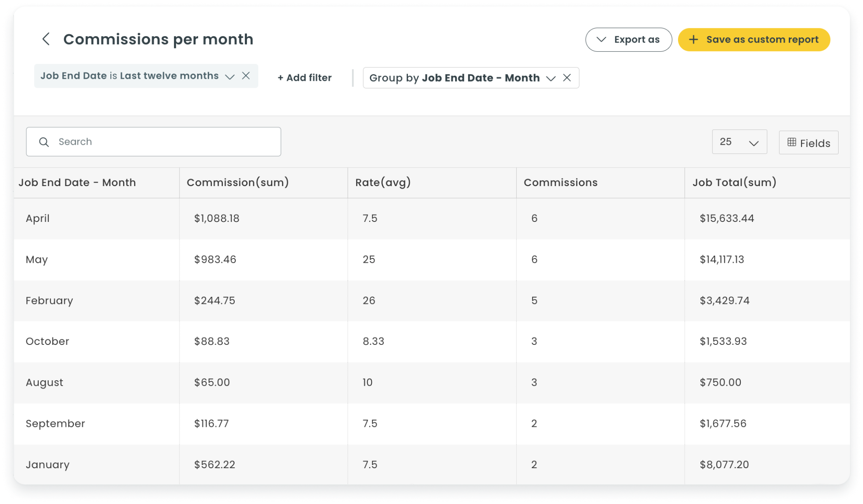Click the magnifying glass search icon
This screenshot has height=504, width=863.
pos(44,142)
